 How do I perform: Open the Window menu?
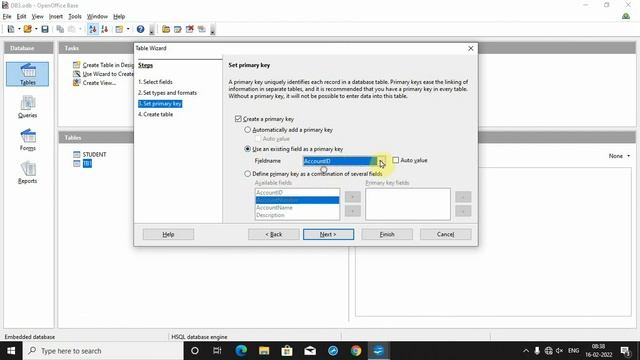point(97,16)
